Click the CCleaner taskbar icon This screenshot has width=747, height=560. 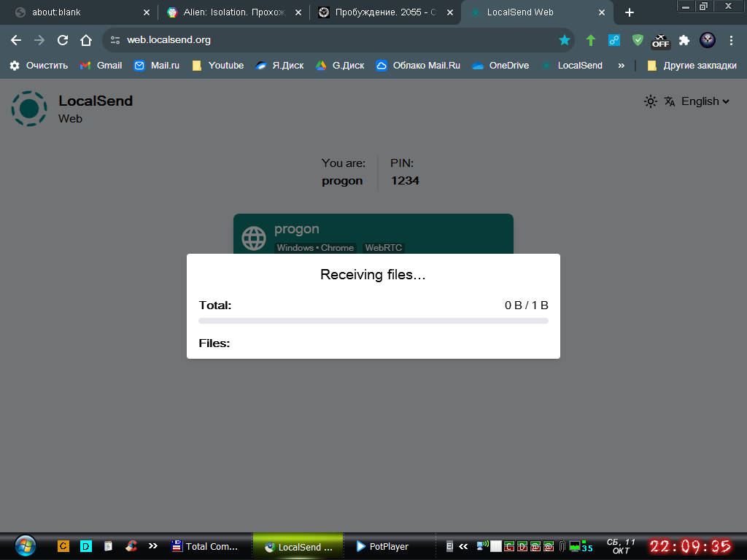point(131,546)
